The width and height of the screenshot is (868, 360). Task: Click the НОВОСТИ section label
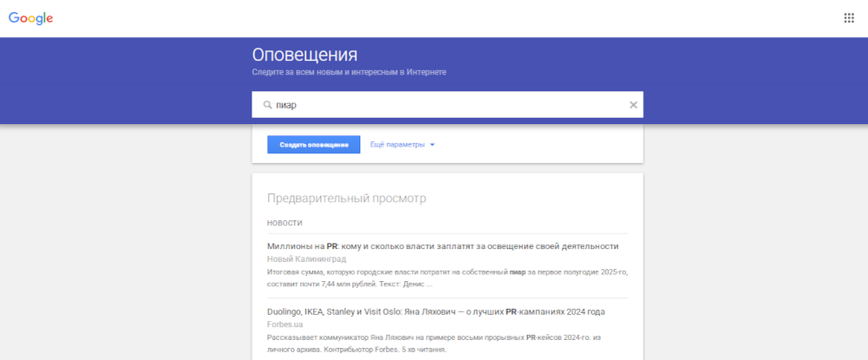tap(284, 223)
